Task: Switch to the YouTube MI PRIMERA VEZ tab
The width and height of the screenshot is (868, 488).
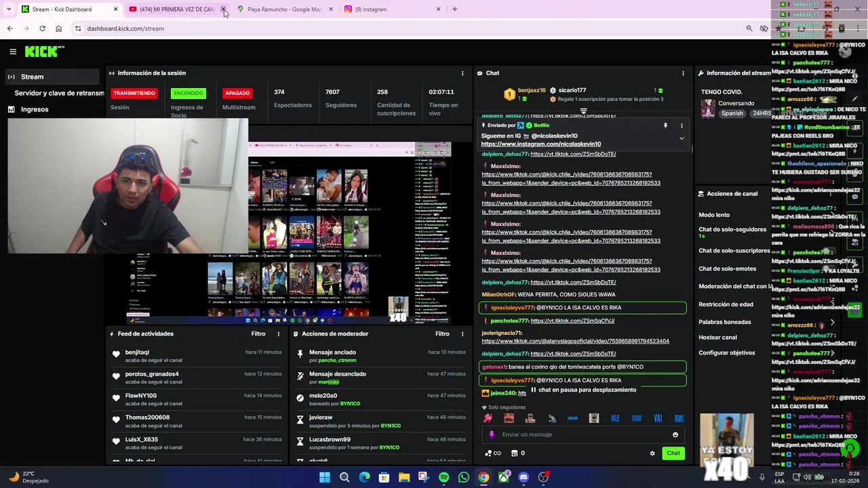Action: 177,9
